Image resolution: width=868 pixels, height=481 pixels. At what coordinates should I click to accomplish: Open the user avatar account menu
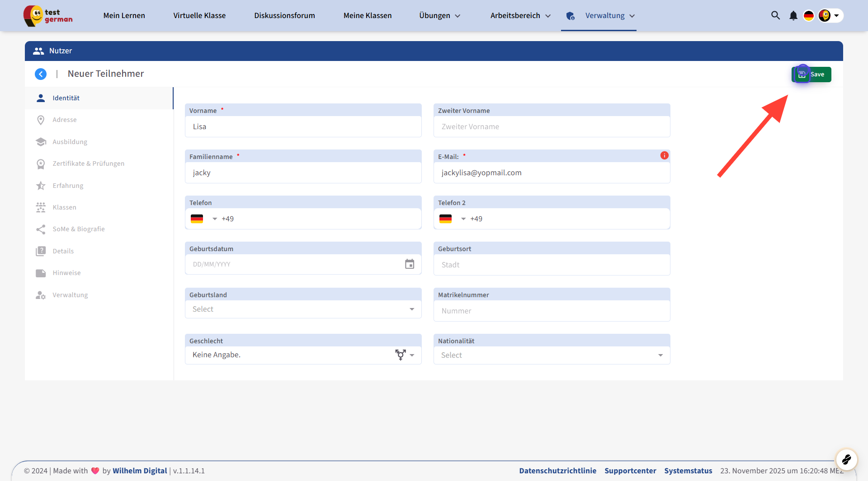point(830,16)
